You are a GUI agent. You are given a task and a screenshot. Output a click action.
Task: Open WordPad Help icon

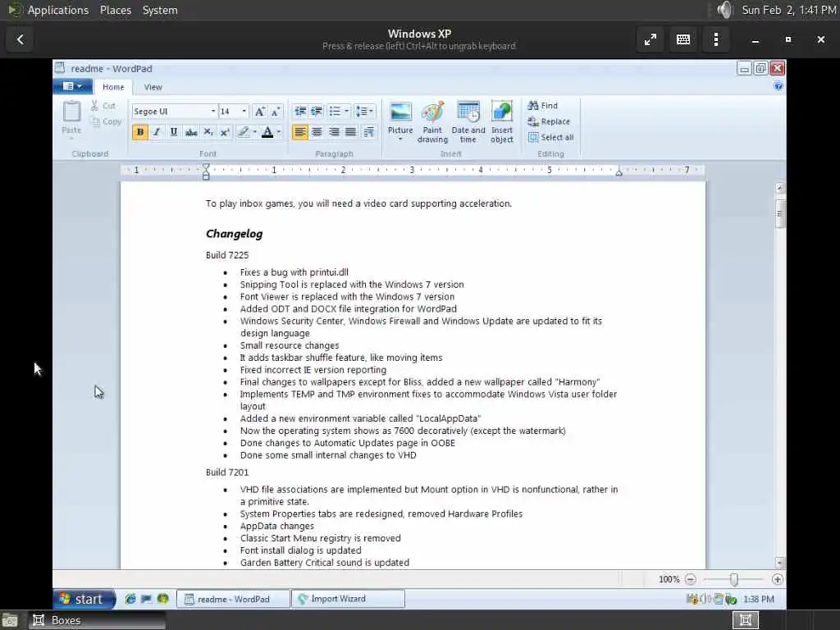pos(778,86)
